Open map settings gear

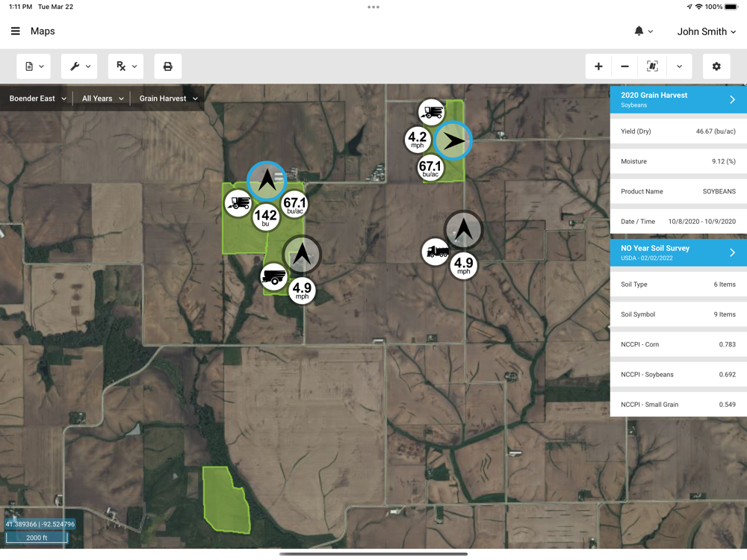(716, 66)
